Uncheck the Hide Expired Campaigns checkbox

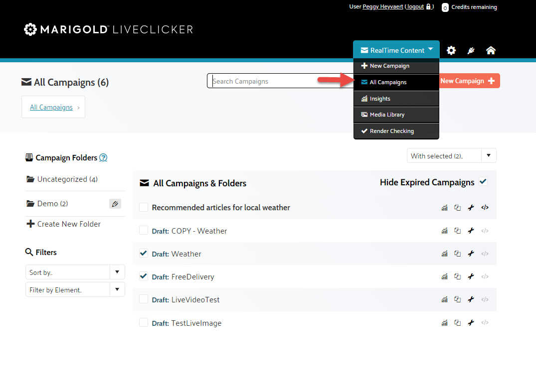pyautogui.click(x=483, y=182)
